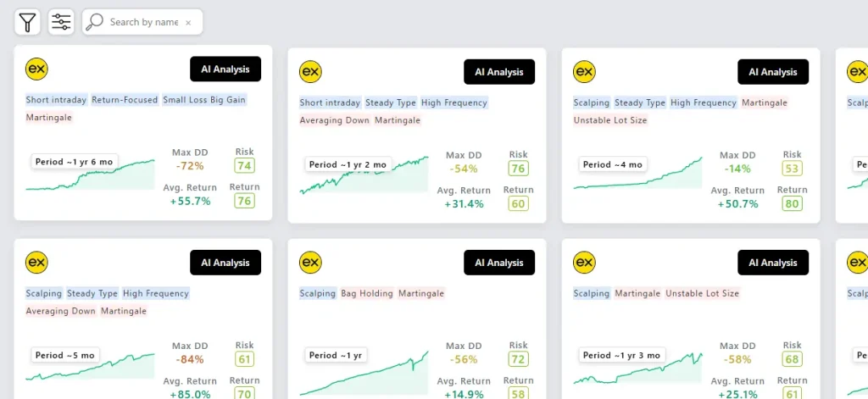This screenshot has height=399, width=868.
Task: Click the Risk score 76 badge
Action: (518, 169)
